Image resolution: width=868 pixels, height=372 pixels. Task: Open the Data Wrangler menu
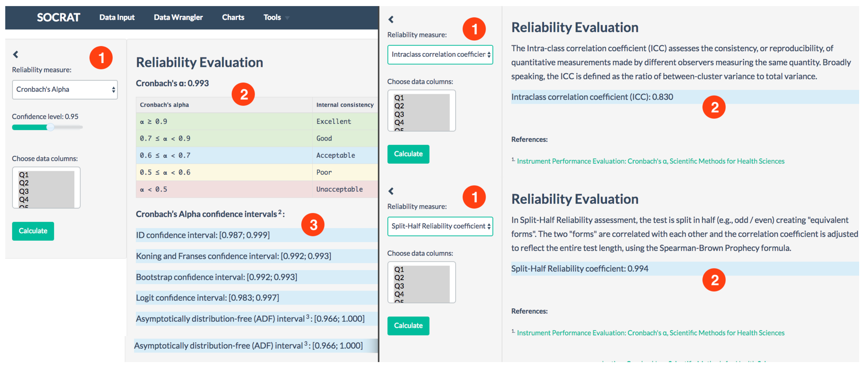click(x=178, y=17)
